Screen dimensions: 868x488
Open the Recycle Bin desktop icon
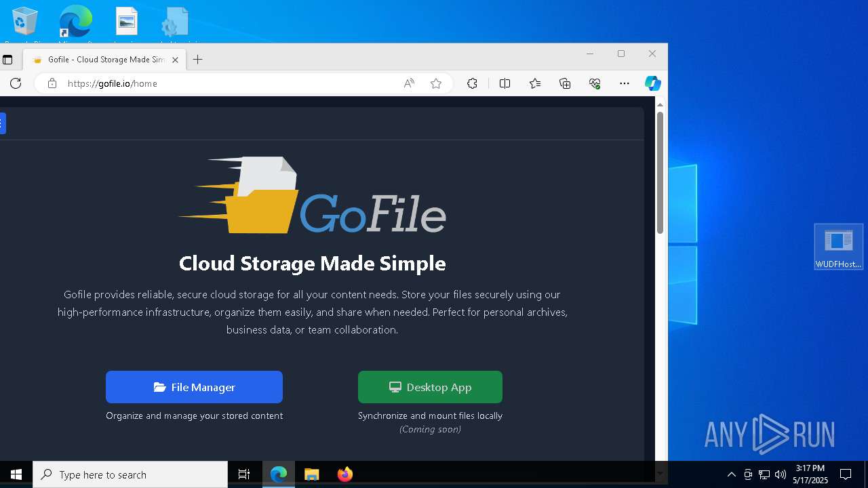point(25,22)
